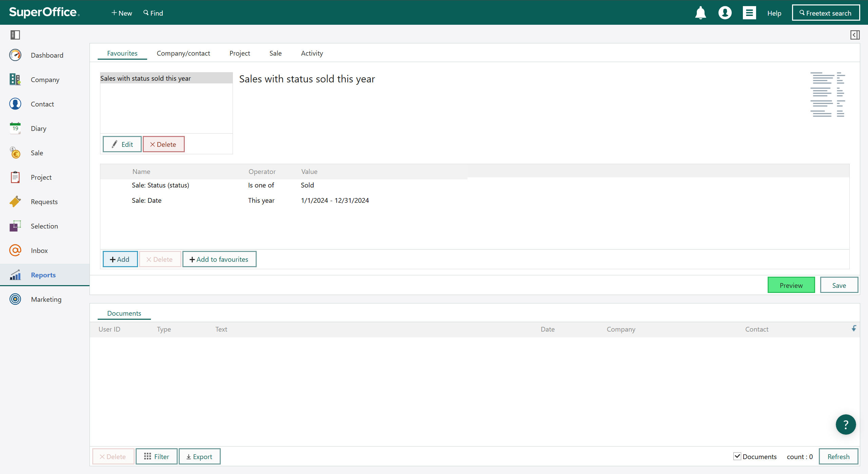Image resolution: width=868 pixels, height=474 pixels.
Task: Toggle the right side panel icon
Action: point(855,35)
